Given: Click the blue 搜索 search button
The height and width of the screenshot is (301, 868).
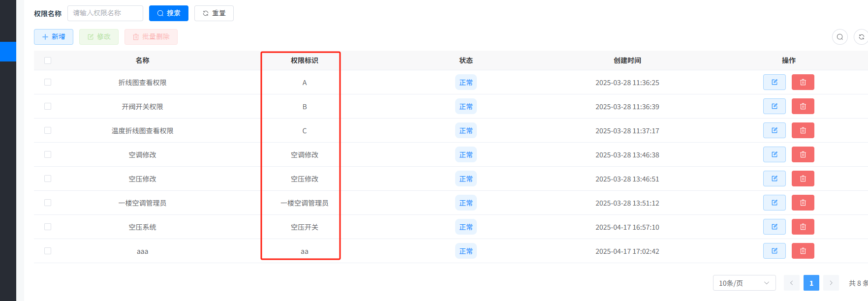Looking at the screenshot, I should pyautogui.click(x=169, y=13).
